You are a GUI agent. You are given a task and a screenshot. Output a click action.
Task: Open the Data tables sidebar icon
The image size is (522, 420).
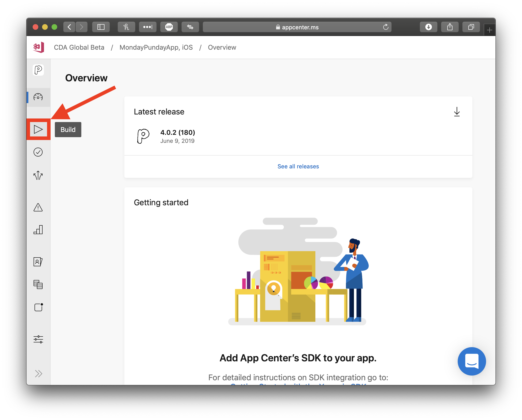[x=38, y=284]
